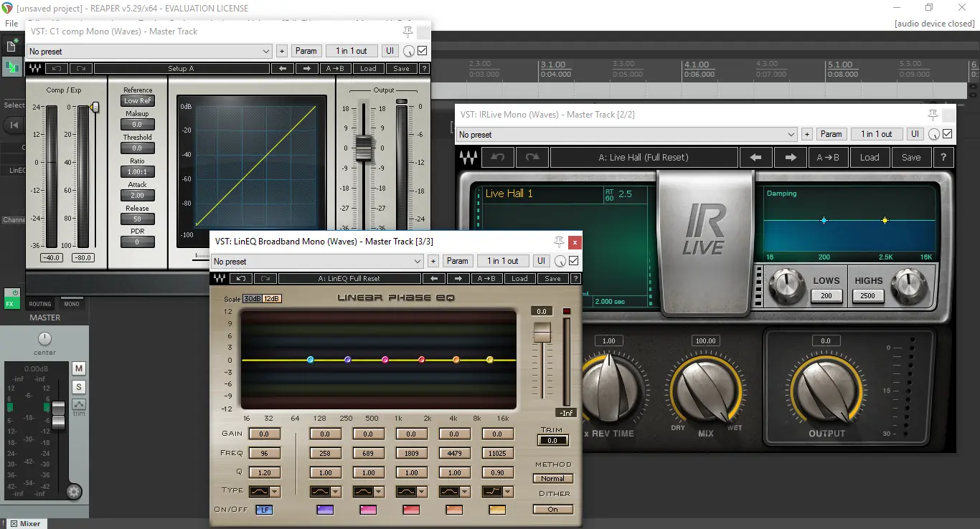Redo change in C1 comp toolbar
The width and height of the screenshot is (980, 529).
pyautogui.click(x=81, y=69)
